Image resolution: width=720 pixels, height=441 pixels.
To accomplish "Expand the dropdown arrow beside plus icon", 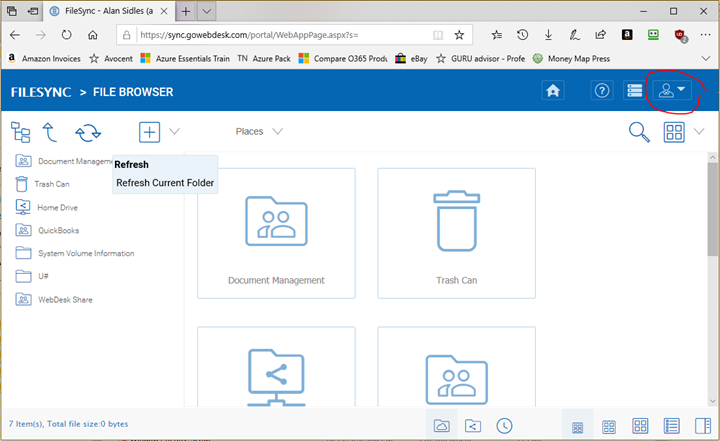I will click(x=174, y=131).
